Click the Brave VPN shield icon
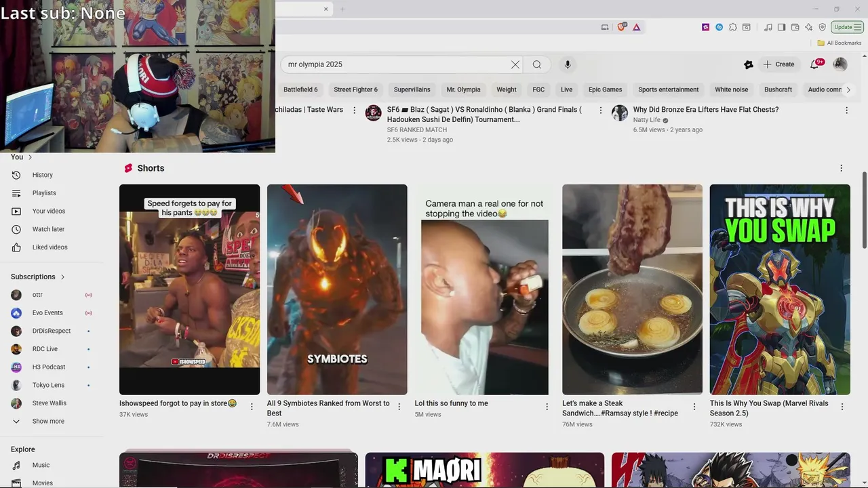 822,27
